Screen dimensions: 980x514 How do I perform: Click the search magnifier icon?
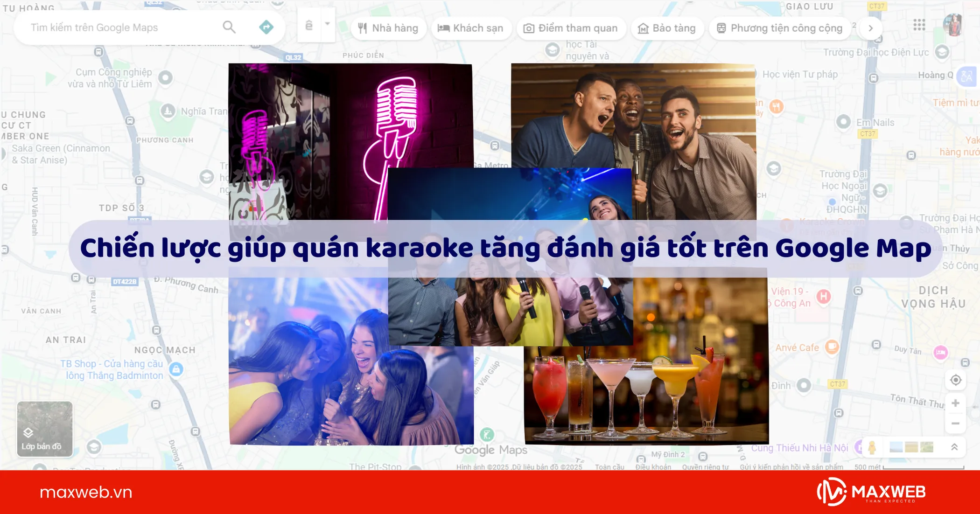(229, 28)
